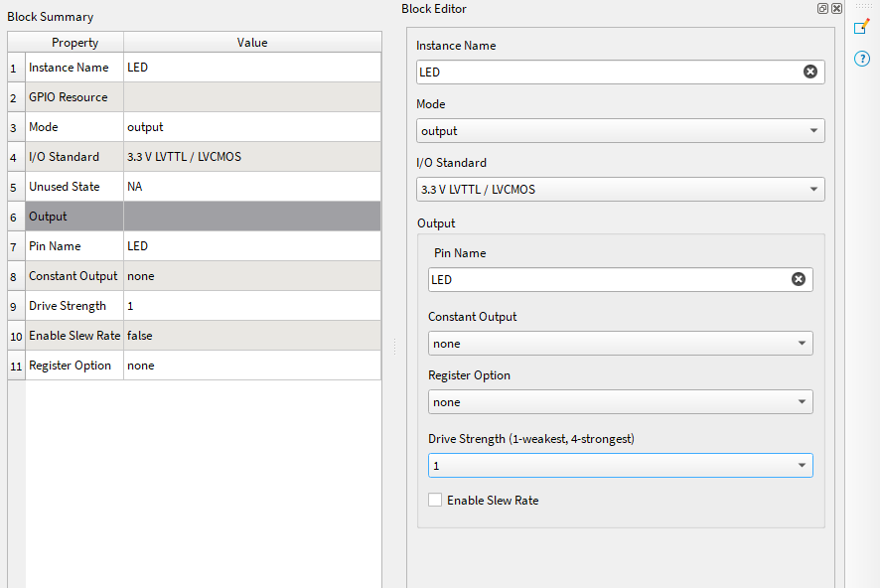Click the Instance Name input field
880x588 pixels.
[x=606, y=72]
